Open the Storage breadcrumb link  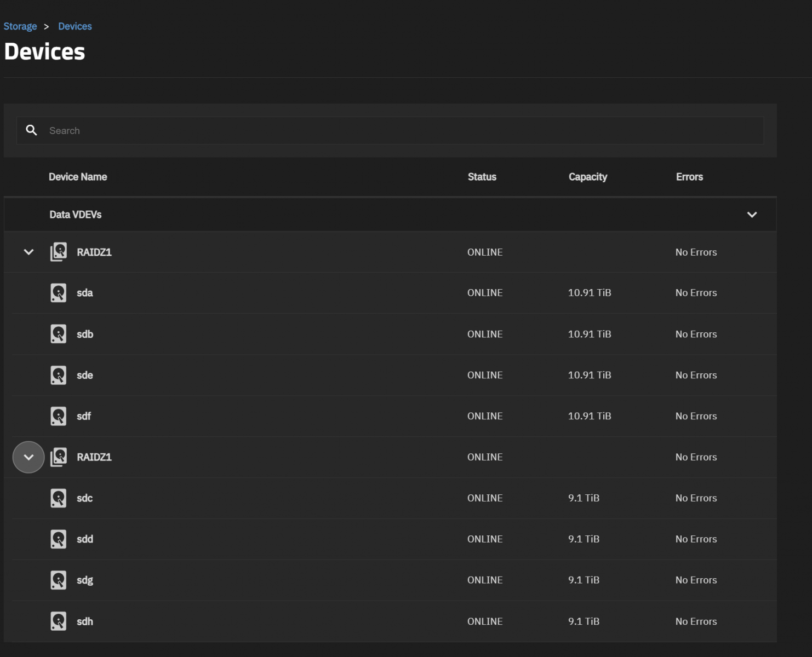pyautogui.click(x=20, y=26)
